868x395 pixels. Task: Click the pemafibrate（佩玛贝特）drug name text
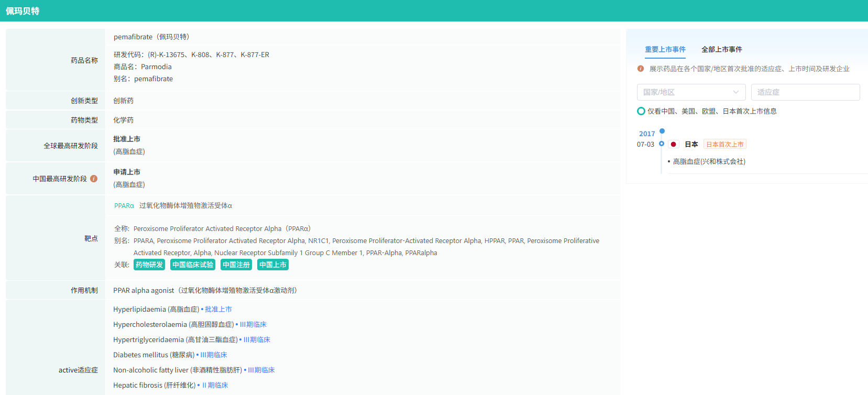pyautogui.click(x=151, y=37)
